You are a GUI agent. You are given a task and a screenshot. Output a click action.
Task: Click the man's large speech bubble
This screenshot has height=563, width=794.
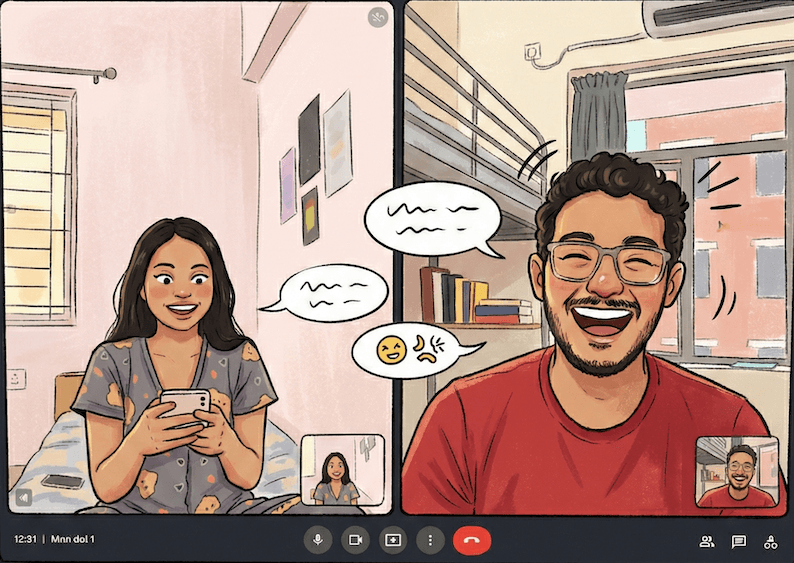431,219
